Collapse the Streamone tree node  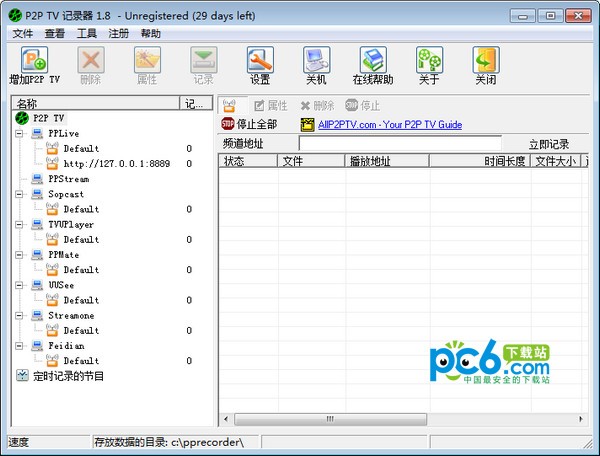pos(19,315)
